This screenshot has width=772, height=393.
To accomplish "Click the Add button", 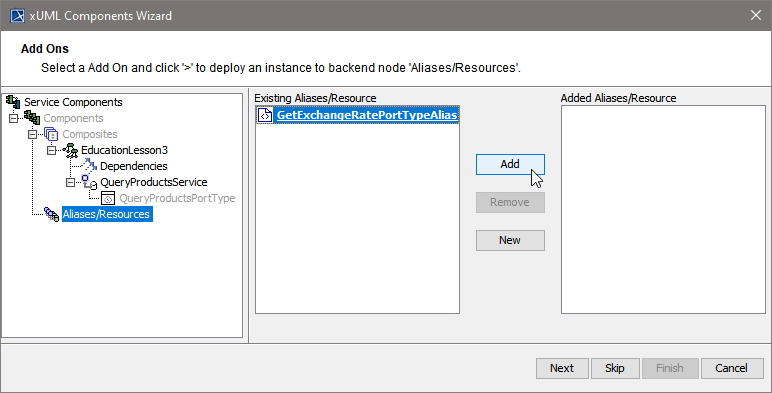I will pos(510,164).
